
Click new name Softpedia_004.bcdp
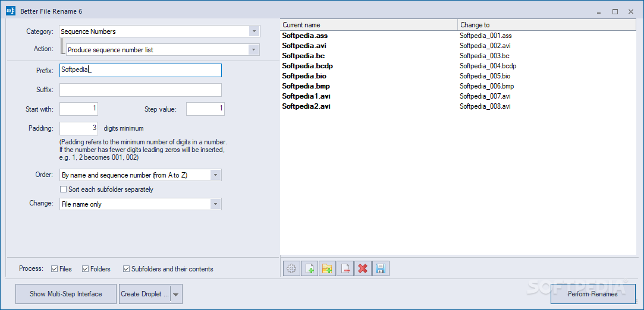(x=488, y=65)
